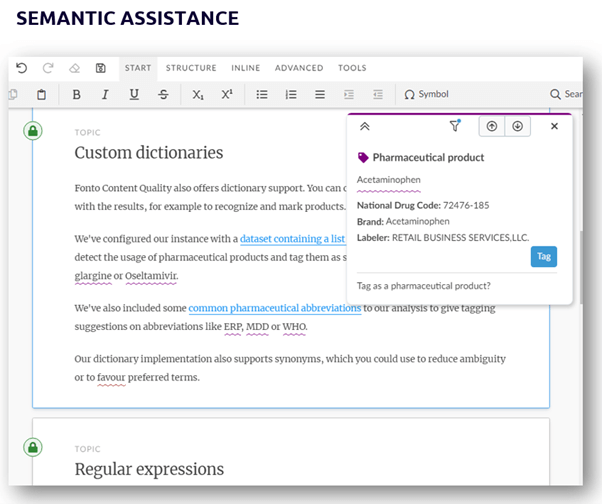The width and height of the screenshot is (602, 504).
Task: Open the 'dataset containing a list' link
Action: [x=293, y=239]
